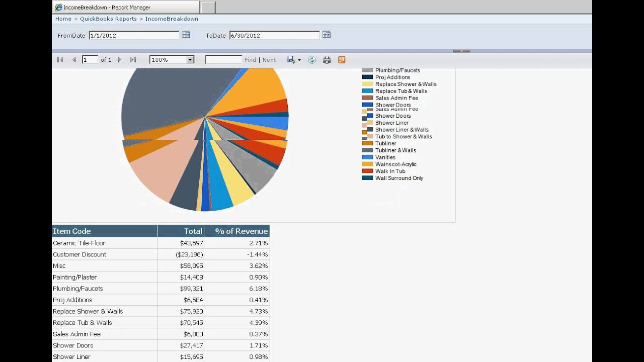Screen dimensions: 644x362
Task: Click the Wall Surround Only legend swatch
Action: pos(367,178)
